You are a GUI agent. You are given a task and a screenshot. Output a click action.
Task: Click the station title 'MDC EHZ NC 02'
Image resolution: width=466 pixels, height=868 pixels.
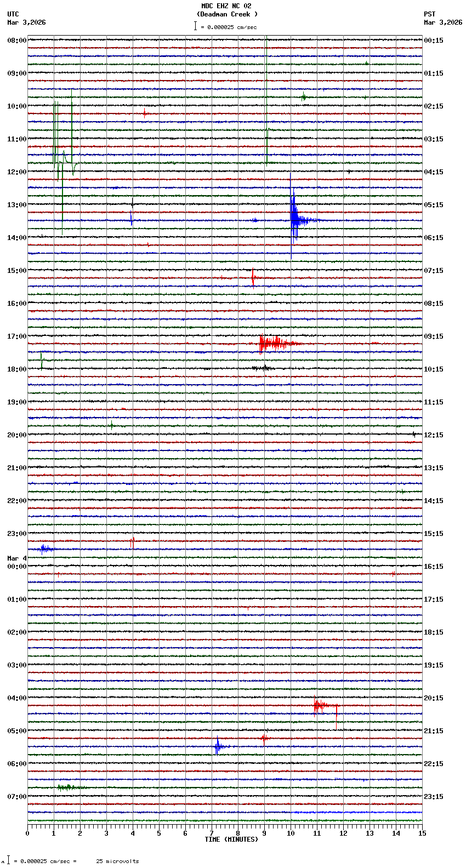point(226,6)
